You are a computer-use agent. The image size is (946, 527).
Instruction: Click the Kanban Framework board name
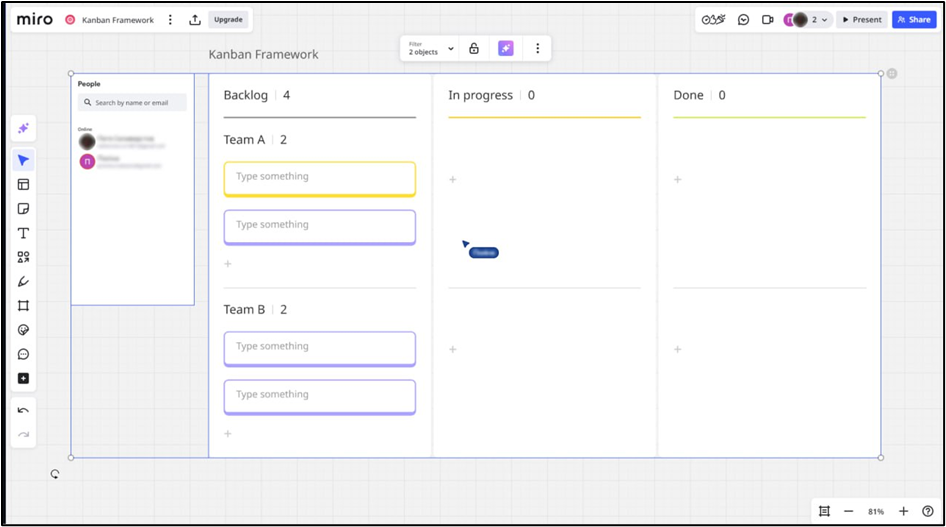[117, 20]
